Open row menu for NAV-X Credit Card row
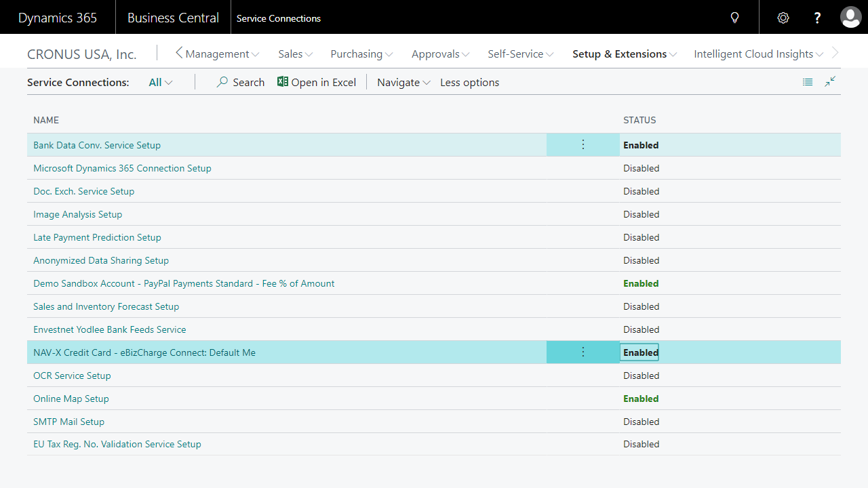This screenshot has height=488, width=868. 583,352
